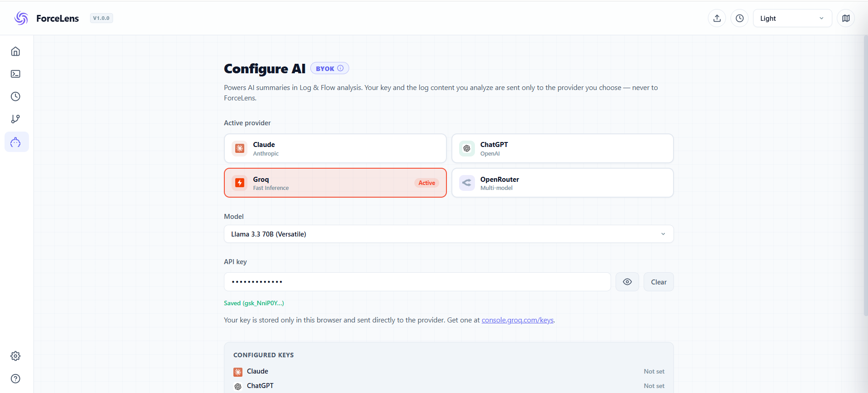Click the BYOK info badge
This screenshot has height=393, width=868.
point(330,68)
